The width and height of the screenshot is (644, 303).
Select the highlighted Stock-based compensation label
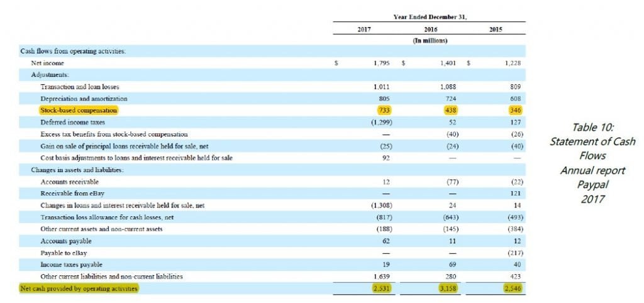(x=79, y=110)
